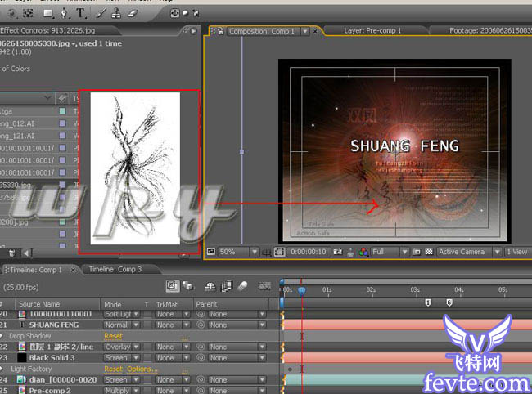Open TrkMat dropdown for dian layer
532x394 pixels.
pyautogui.click(x=172, y=380)
